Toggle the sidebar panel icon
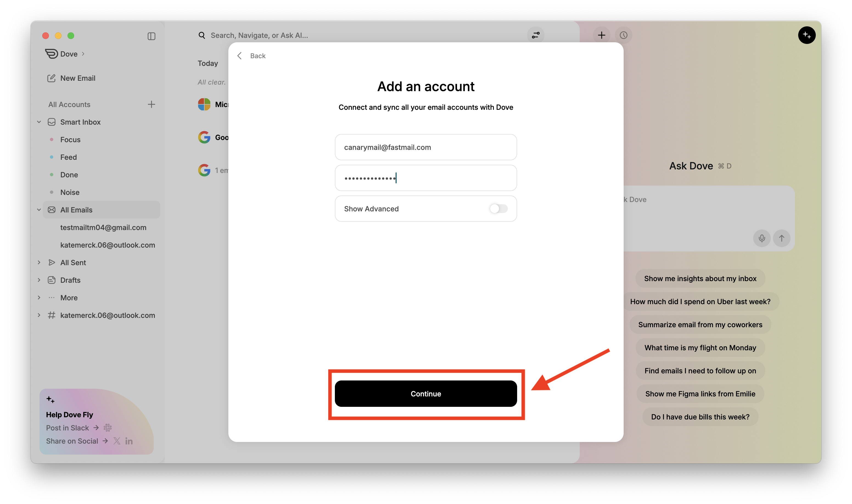Viewport: 852px width, 504px height. [x=152, y=36]
